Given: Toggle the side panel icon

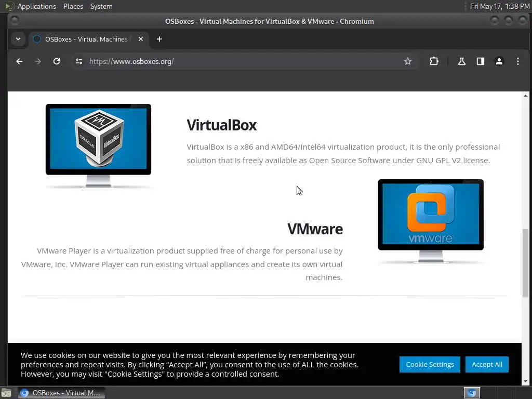Looking at the screenshot, I should (x=481, y=61).
